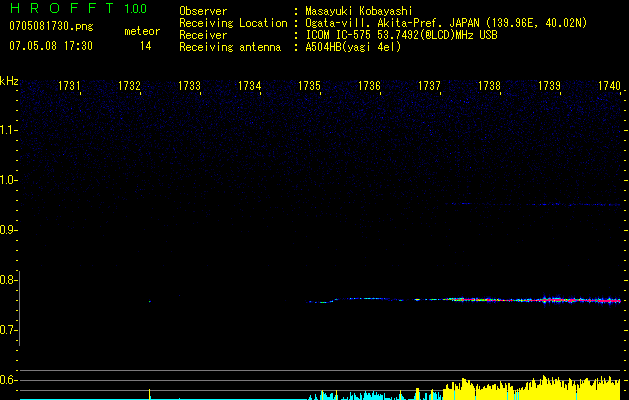Click the 1731 time marker
629x400 pixels.
(x=69, y=86)
